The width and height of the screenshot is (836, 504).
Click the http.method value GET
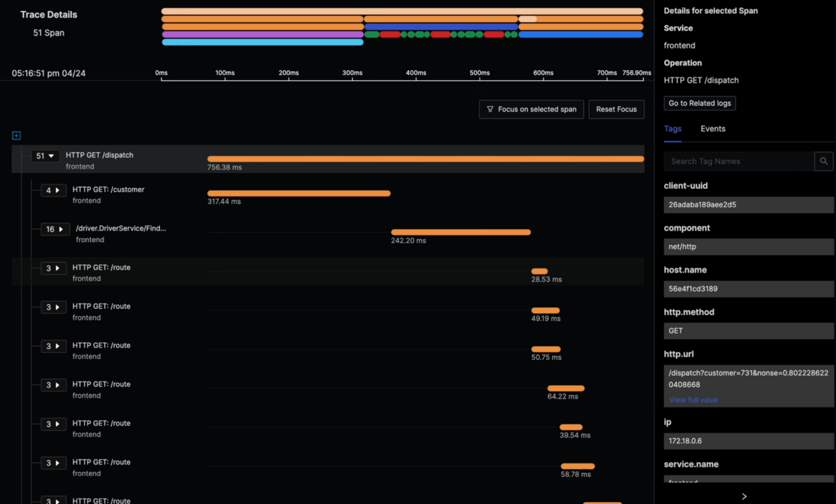point(749,331)
